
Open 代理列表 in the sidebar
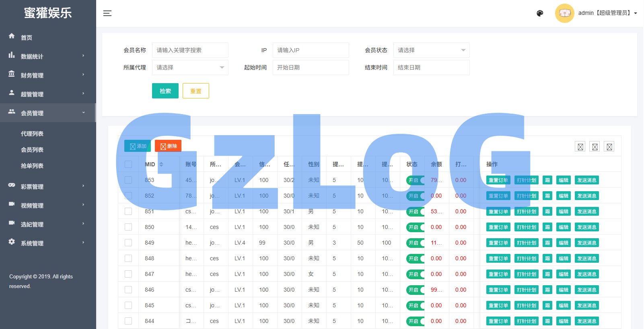tap(32, 134)
